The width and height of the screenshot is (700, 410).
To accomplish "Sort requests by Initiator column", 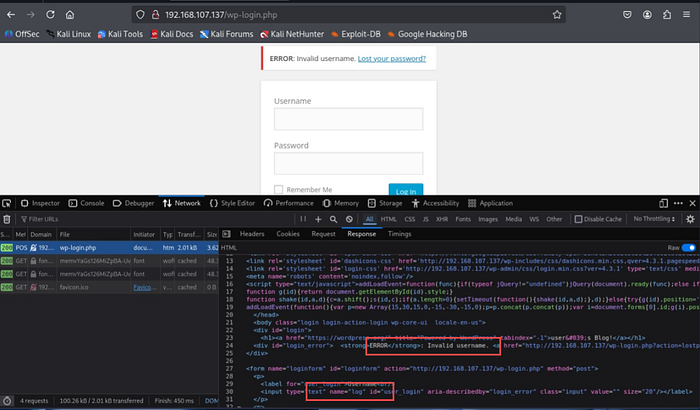I will (x=144, y=234).
